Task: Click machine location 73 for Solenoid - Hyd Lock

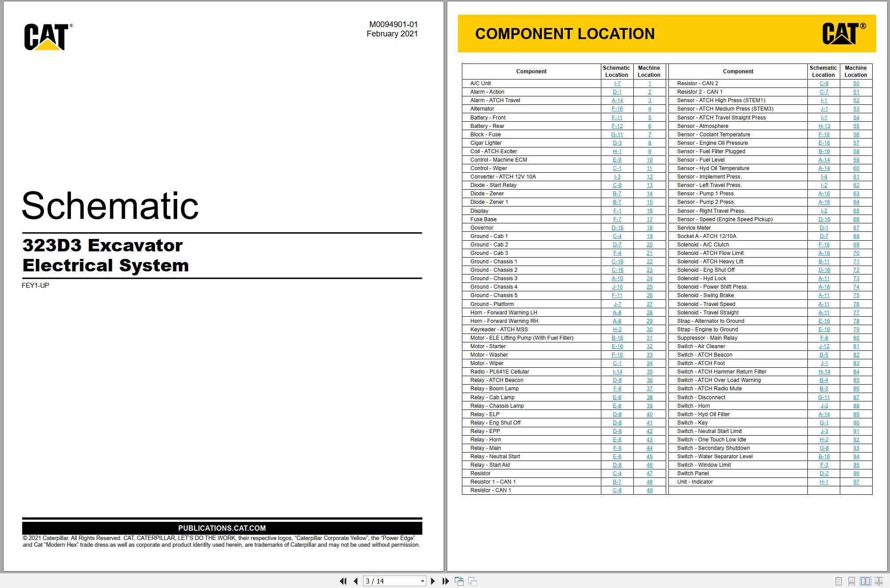Action: 856,278
